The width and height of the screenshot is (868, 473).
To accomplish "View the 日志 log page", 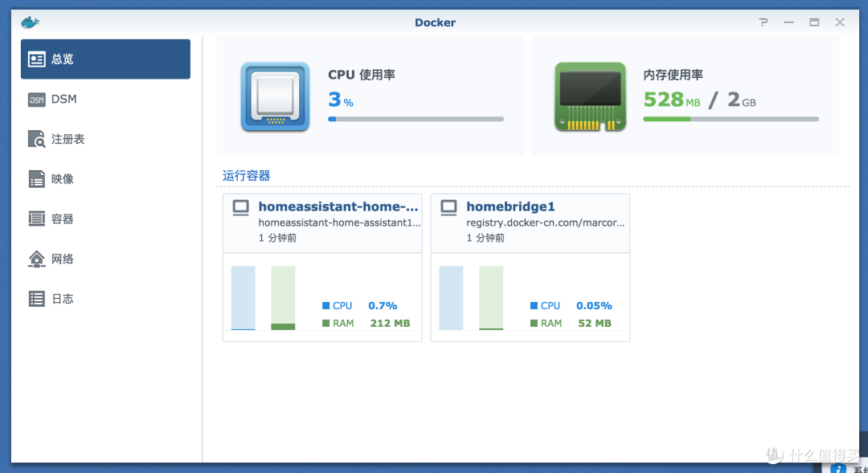I will 105,299.
